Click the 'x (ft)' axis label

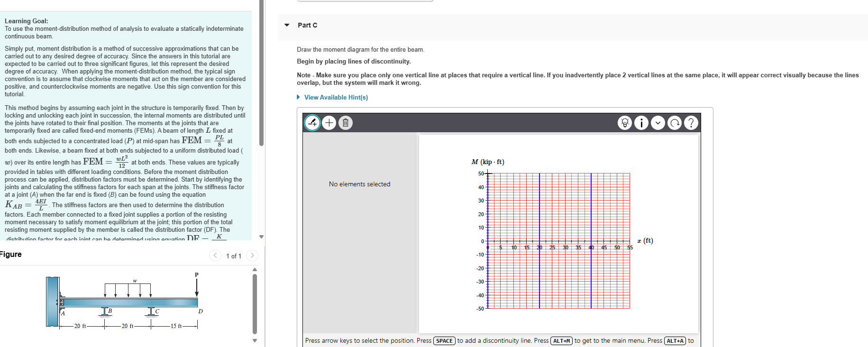pos(645,241)
